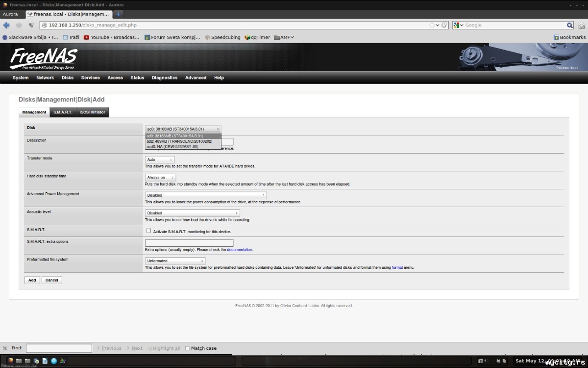Click the last taskbar launcher icon

[62, 361]
